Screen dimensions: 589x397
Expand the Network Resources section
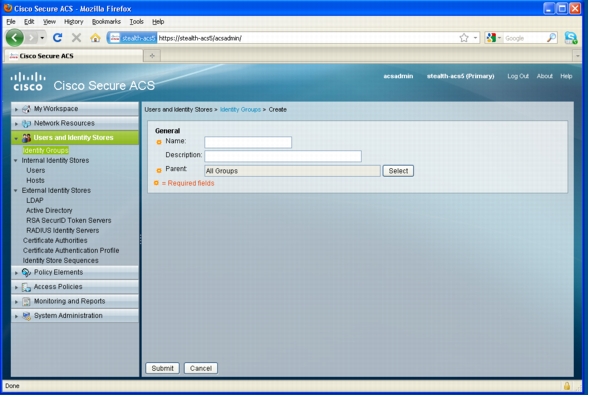[16, 124]
